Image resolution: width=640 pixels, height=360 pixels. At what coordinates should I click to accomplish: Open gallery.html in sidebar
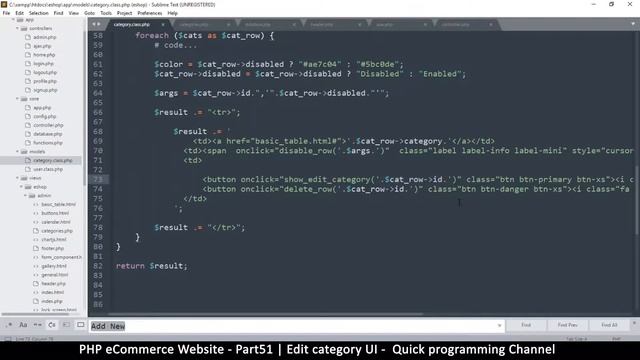point(54,266)
